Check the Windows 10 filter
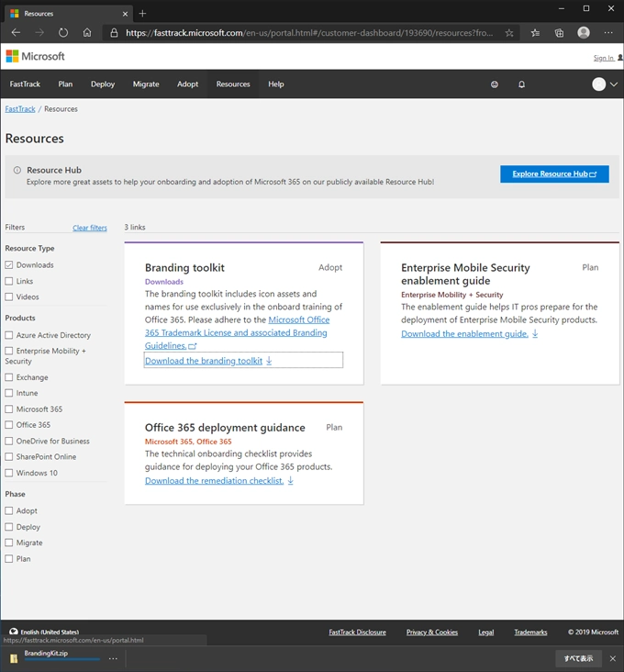Image resolution: width=624 pixels, height=672 pixels. (9, 473)
